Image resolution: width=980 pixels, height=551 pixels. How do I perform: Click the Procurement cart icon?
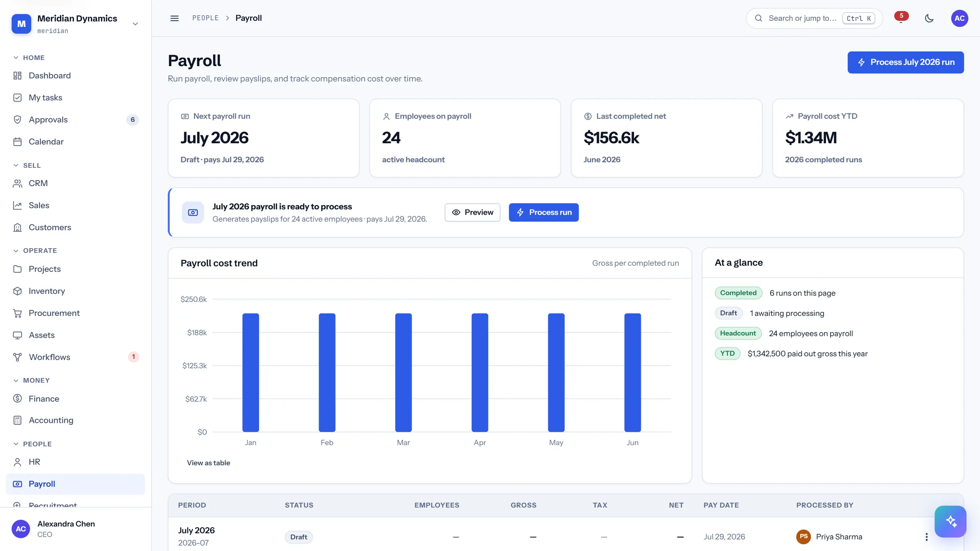pyautogui.click(x=17, y=313)
